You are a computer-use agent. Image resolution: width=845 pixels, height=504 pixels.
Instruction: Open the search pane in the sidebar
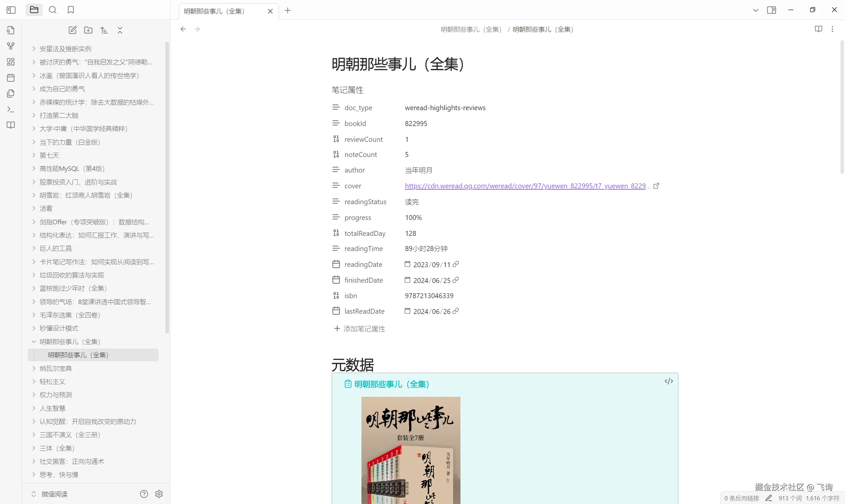pyautogui.click(x=53, y=10)
